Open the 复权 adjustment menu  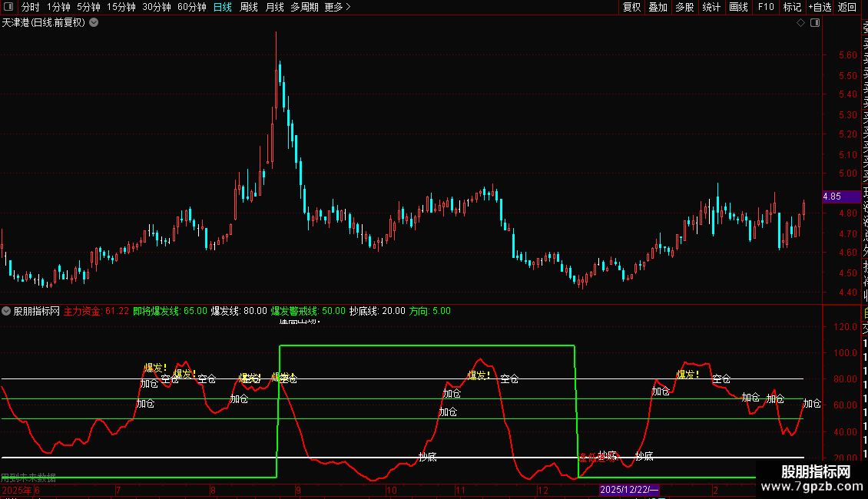coord(631,7)
